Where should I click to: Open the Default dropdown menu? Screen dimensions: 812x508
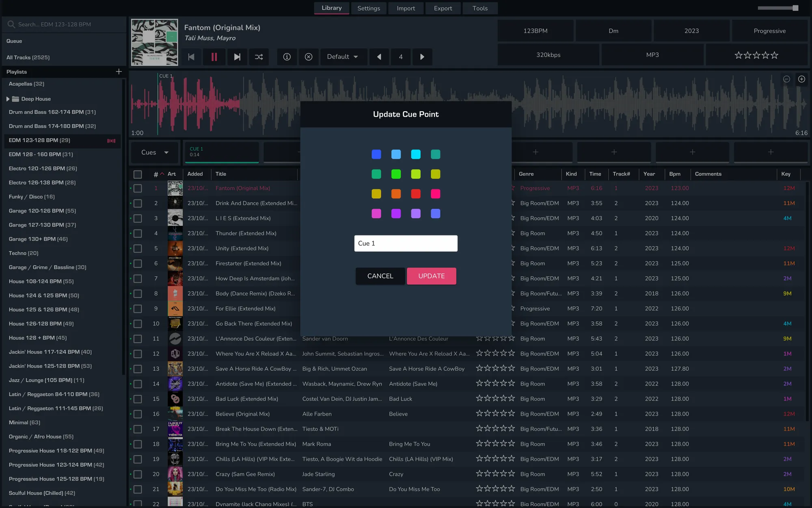pyautogui.click(x=343, y=57)
